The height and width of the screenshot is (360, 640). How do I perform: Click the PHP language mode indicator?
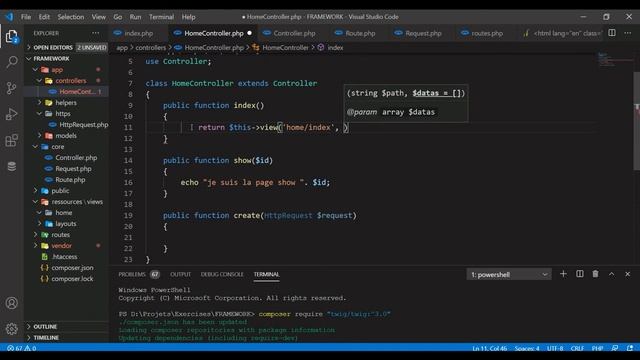coord(597,348)
